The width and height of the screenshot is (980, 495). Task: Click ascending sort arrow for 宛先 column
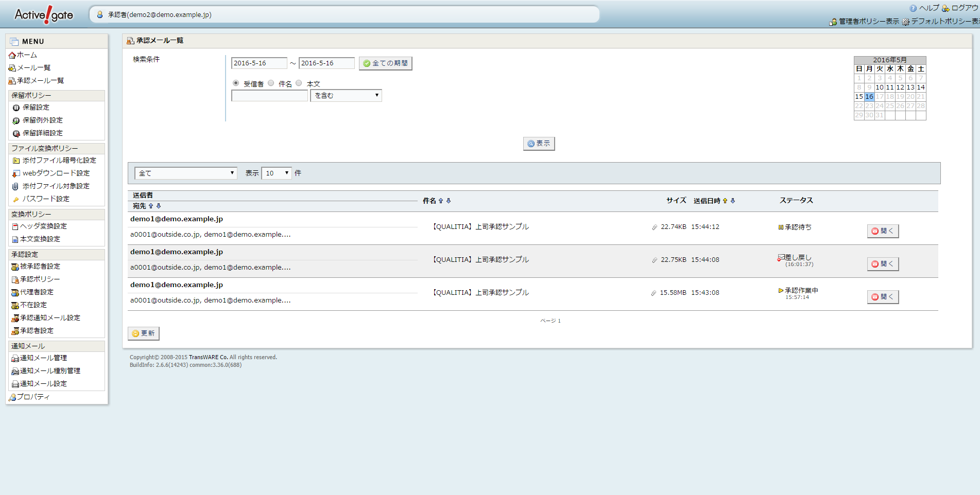pos(151,206)
